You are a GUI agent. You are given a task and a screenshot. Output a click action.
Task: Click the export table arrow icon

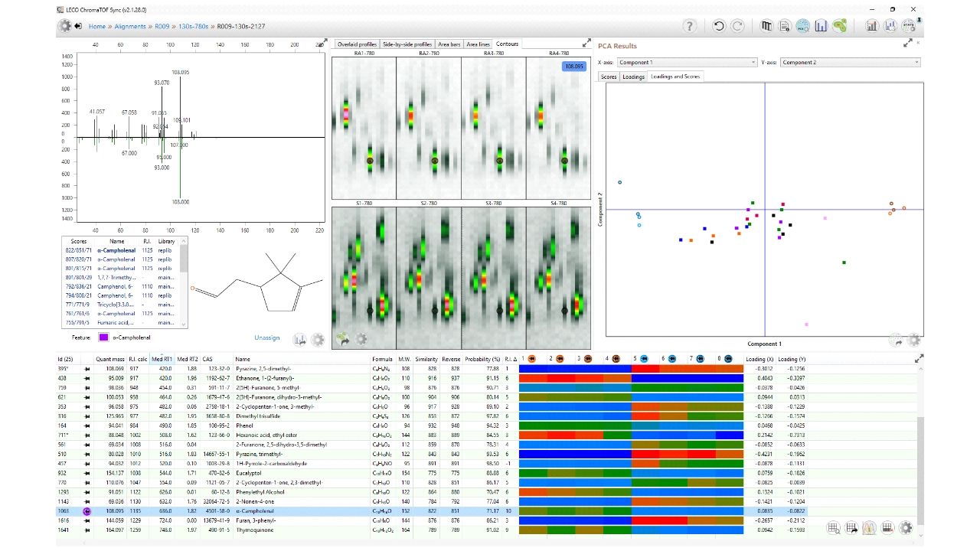click(x=851, y=527)
